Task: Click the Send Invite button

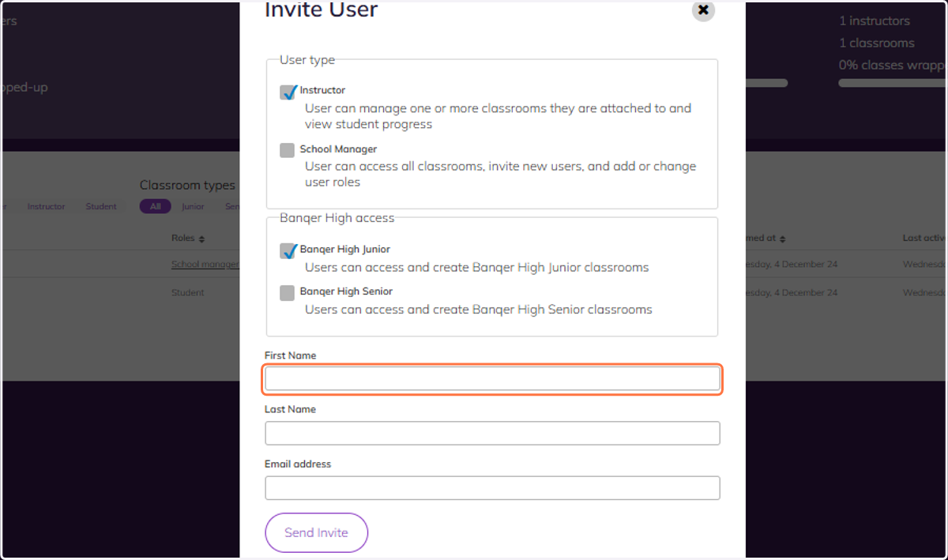Action: [x=316, y=532]
